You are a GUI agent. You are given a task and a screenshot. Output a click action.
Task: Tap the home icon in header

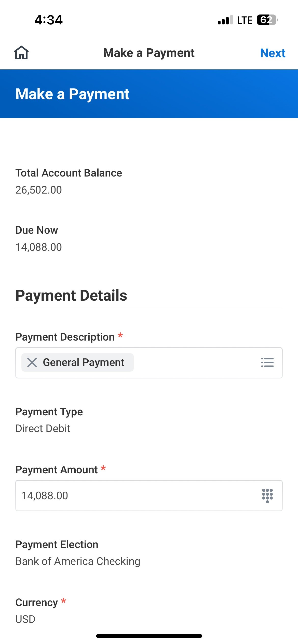click(21, 53)
